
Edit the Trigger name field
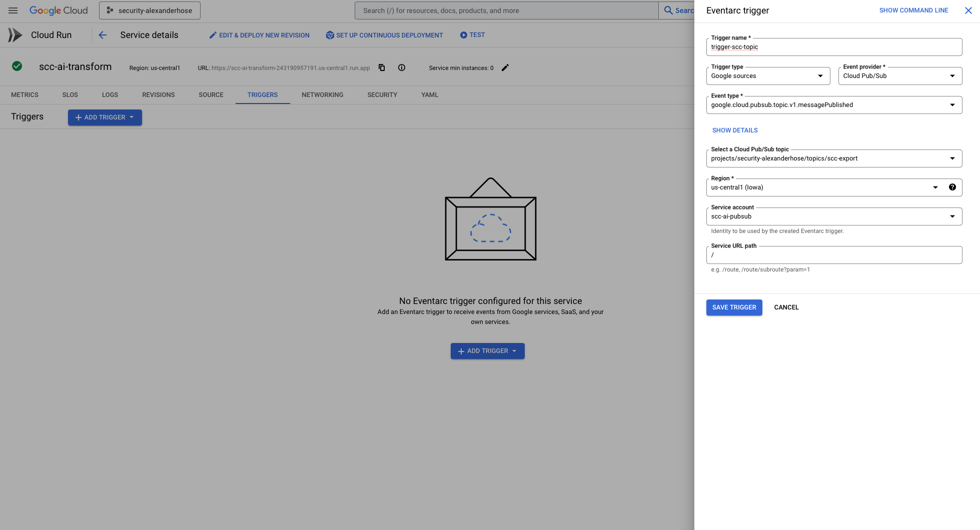[834, 47]
